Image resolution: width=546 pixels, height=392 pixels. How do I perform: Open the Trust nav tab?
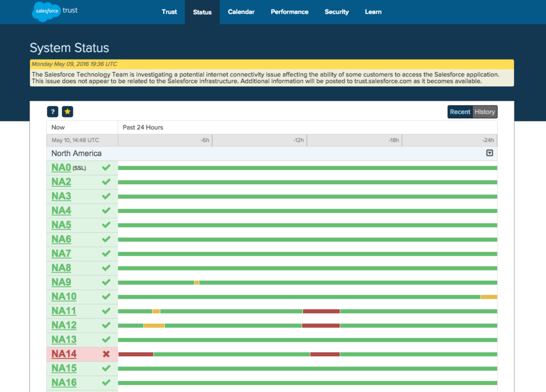169,12
